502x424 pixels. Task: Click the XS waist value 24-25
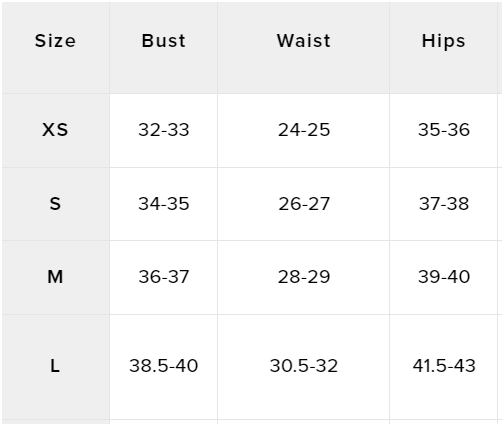point(304,130)
